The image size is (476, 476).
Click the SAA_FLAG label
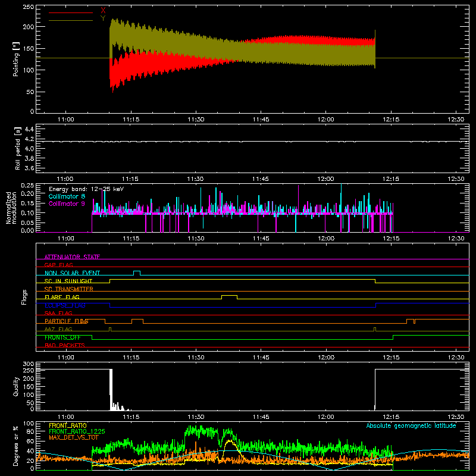pos(58,313)
